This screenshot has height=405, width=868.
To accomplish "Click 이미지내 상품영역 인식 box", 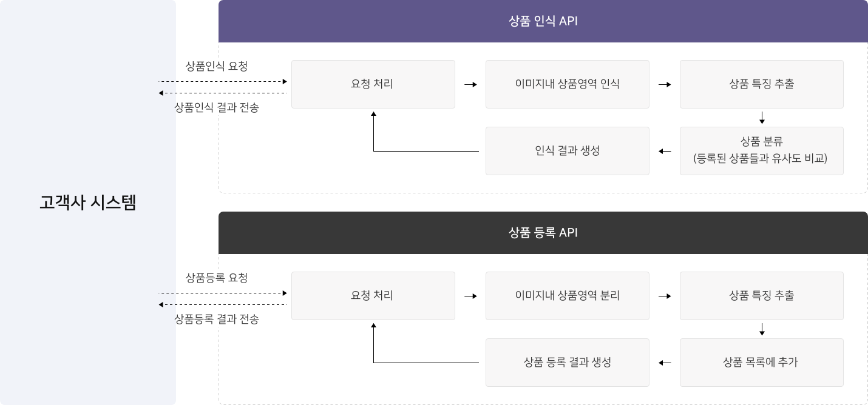I will pyautogui.click(x=567, y=84).
